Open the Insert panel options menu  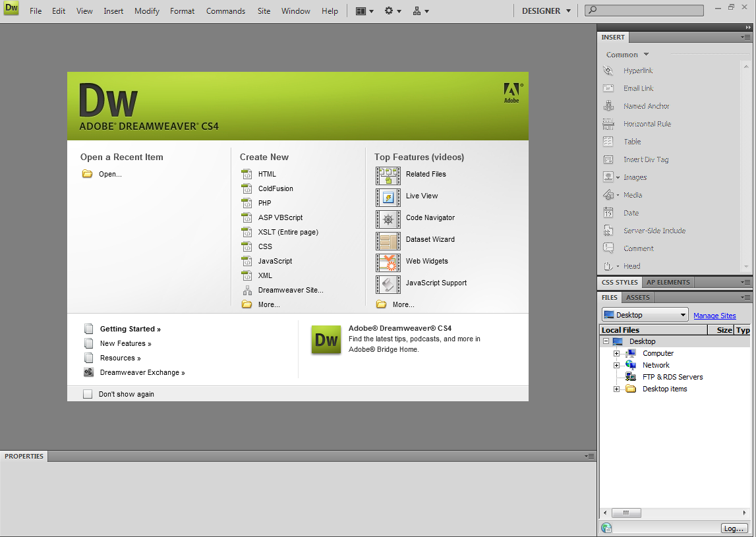745,37
